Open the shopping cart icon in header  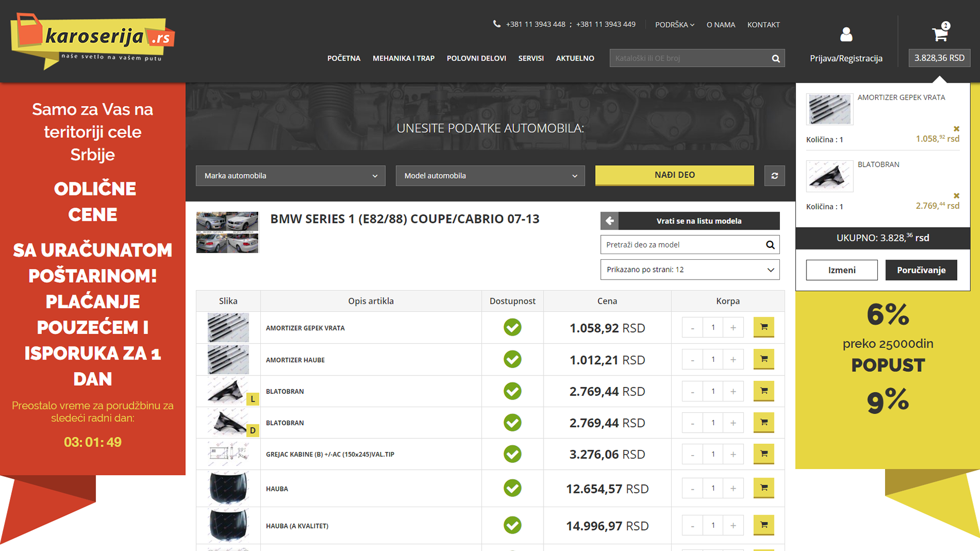940,34
